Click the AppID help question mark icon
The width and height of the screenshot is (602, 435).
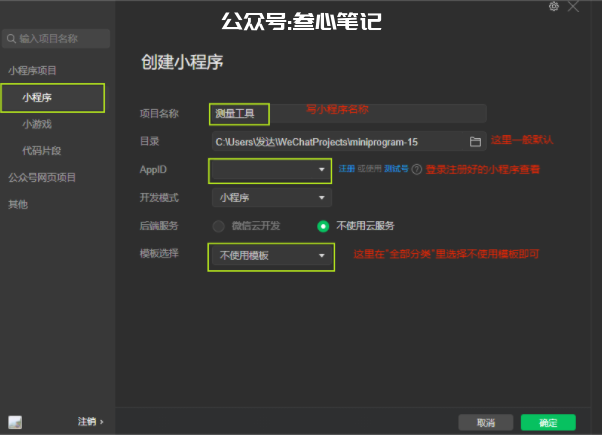417,169
